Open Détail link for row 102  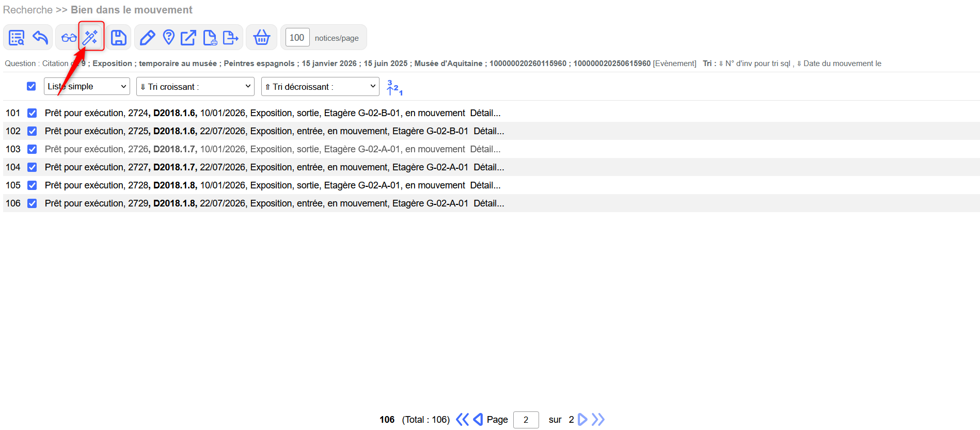coord(488,131)
